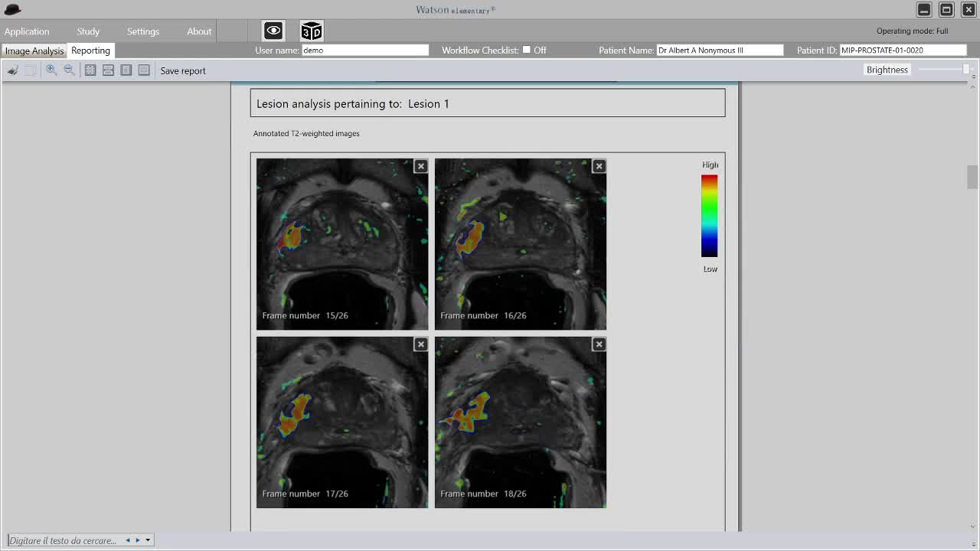Remove the Frame number 16/26 image

(599, 166)
